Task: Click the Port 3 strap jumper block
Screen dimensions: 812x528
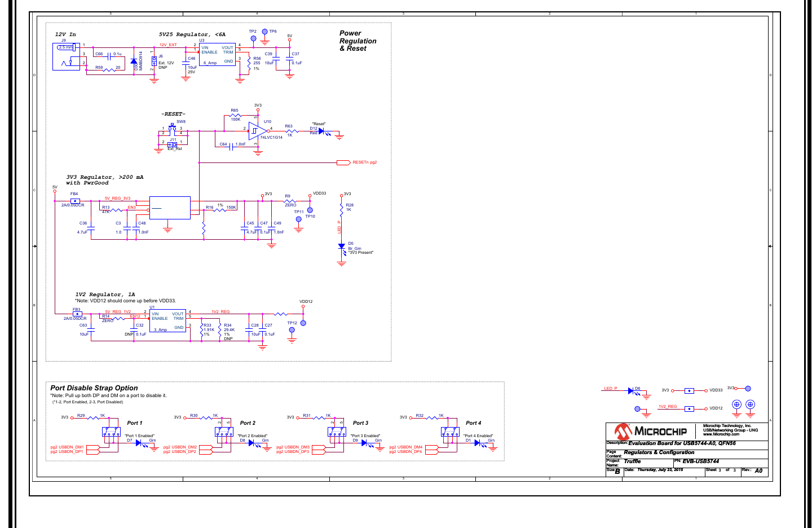Action: [x=337, y=432]
